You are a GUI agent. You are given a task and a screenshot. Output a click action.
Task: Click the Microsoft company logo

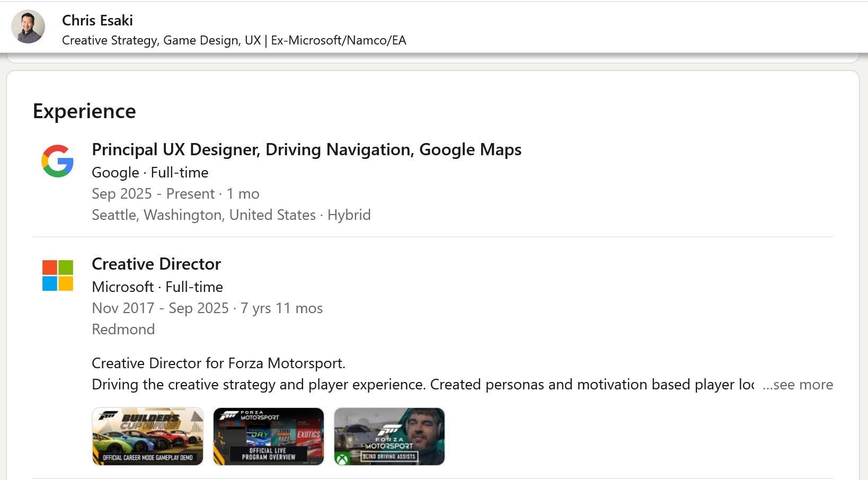click(58, 275)
